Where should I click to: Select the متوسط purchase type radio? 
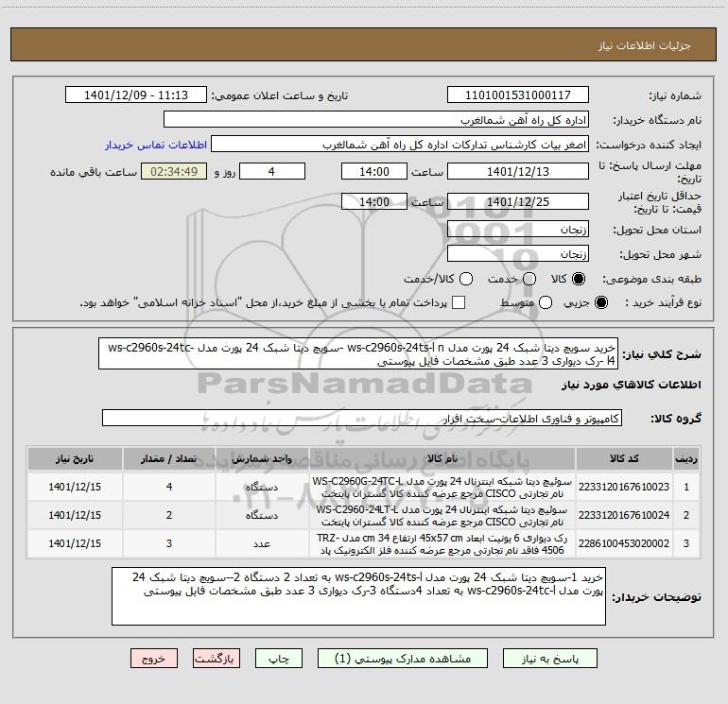546,302
